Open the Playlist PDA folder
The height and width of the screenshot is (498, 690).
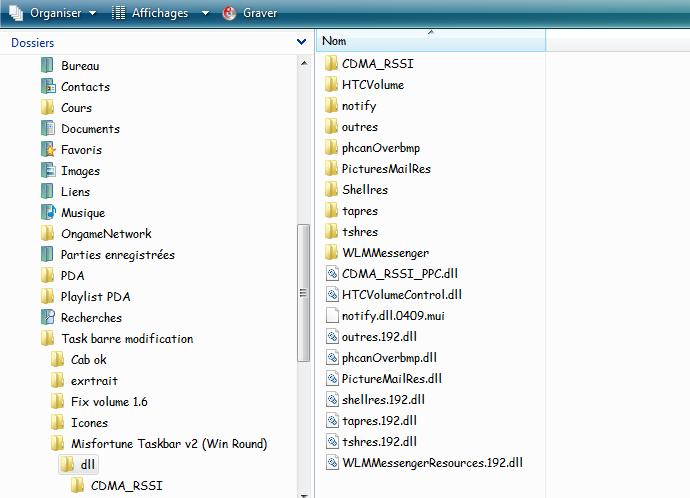(86, 297)
